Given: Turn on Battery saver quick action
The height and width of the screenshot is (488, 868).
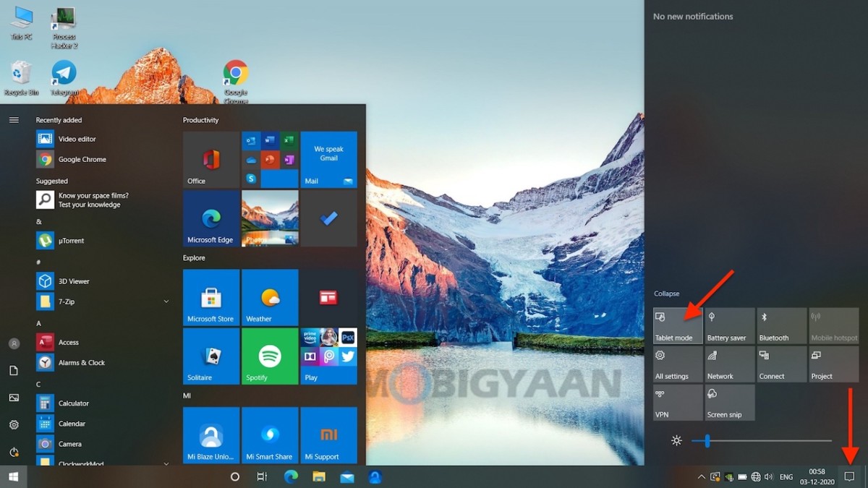Looking at the screenshot, I should 729,325.
